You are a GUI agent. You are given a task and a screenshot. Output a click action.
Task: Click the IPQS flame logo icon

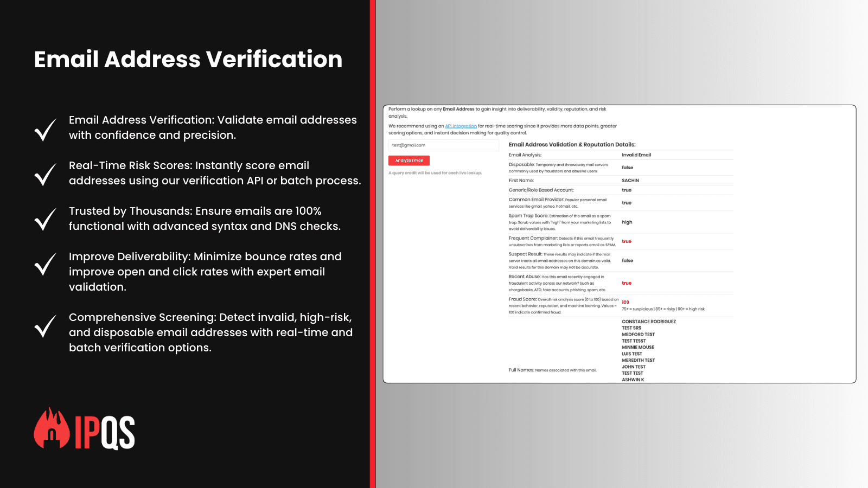(52, 429)
